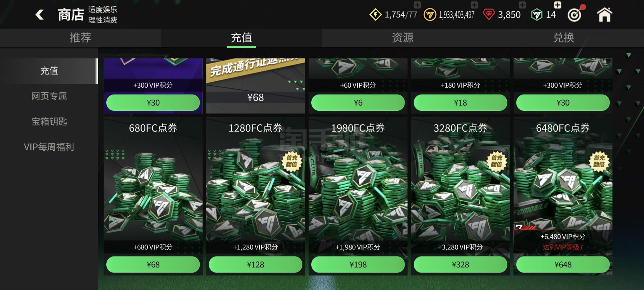Image resolution: width=644 pixels, height=290 pixels.
Task: Select 网页专属 in the sidebar
Action: click(x=49, y=96)
